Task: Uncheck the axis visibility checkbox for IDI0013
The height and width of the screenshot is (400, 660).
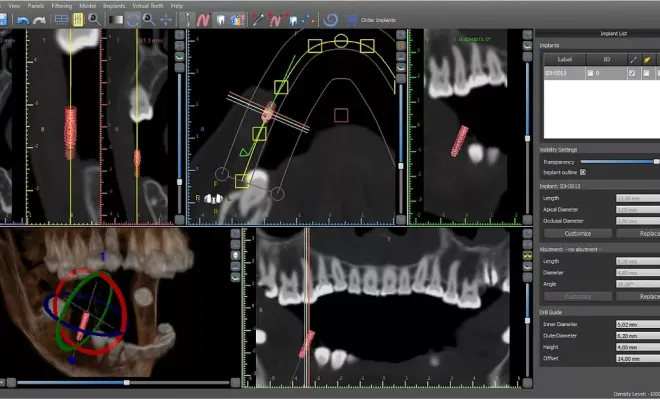Action: click(630, 73)
